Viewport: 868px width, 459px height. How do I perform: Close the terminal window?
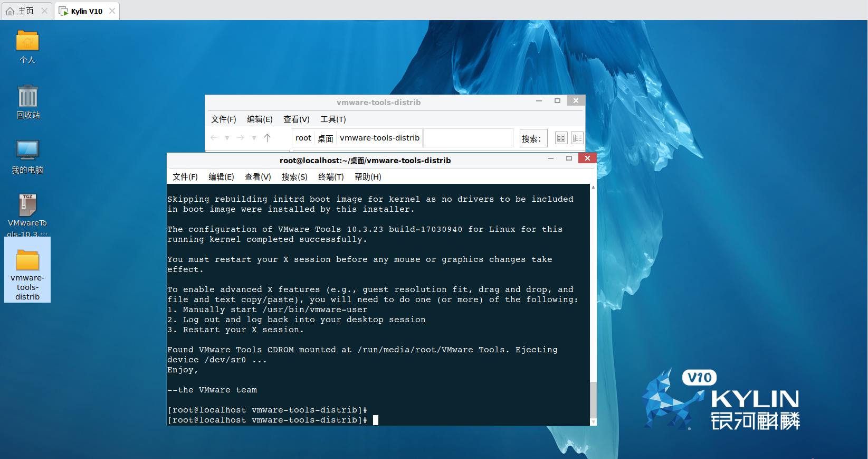tap(587, 158)
